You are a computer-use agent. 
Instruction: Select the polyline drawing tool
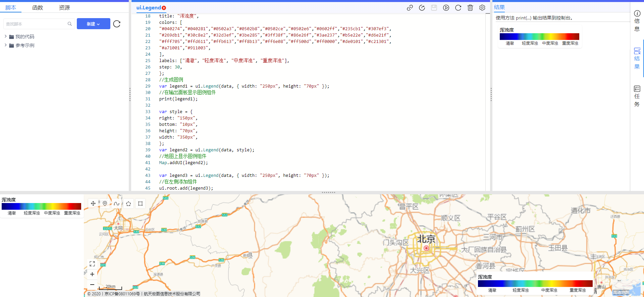pos(117,203)
